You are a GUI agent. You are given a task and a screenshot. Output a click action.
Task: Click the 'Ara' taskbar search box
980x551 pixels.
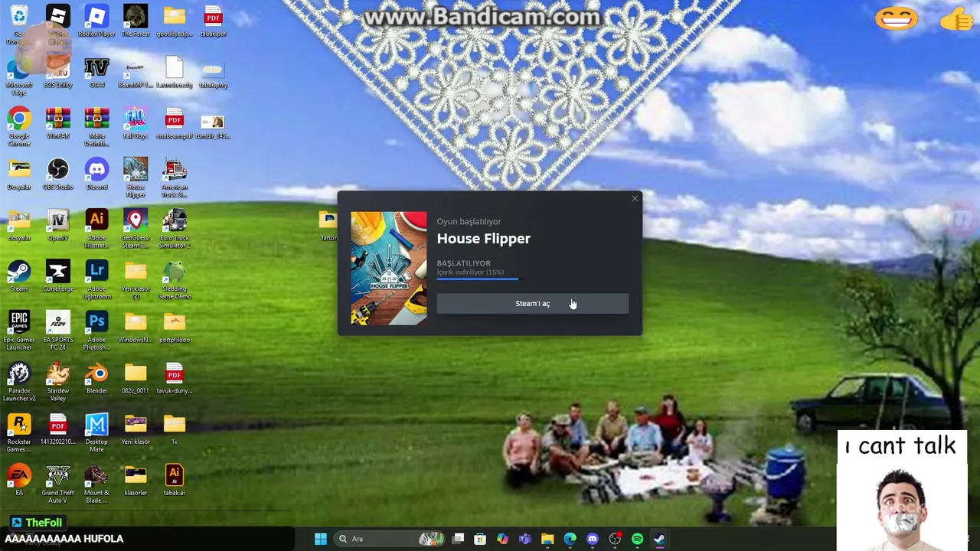tap(390, 539)
